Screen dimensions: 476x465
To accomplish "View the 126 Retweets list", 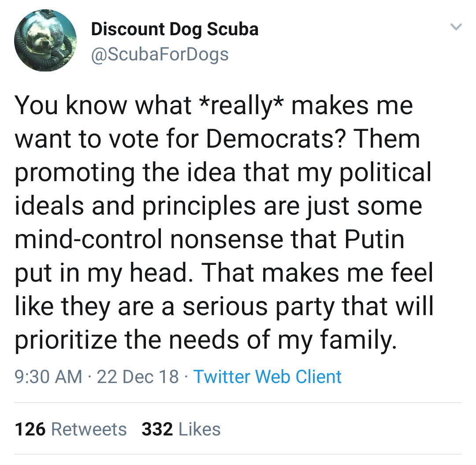I will click(71, 429).
